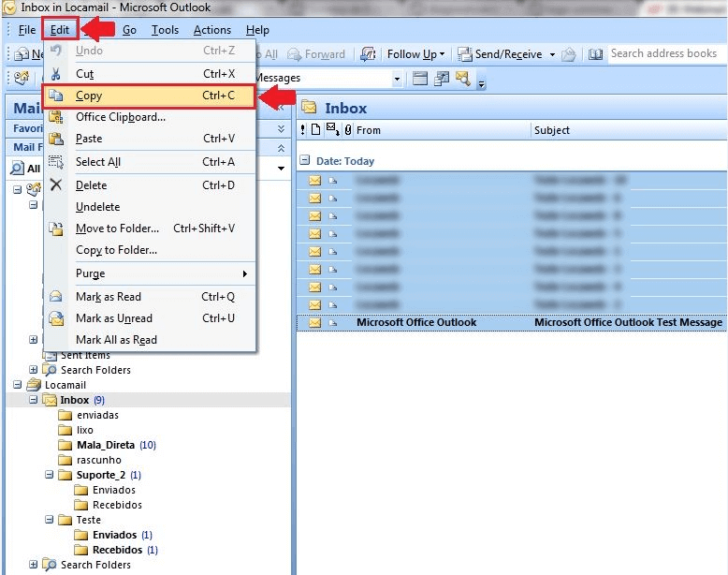
Task: Open the Help menu
Action: click(x=257, y=30)
